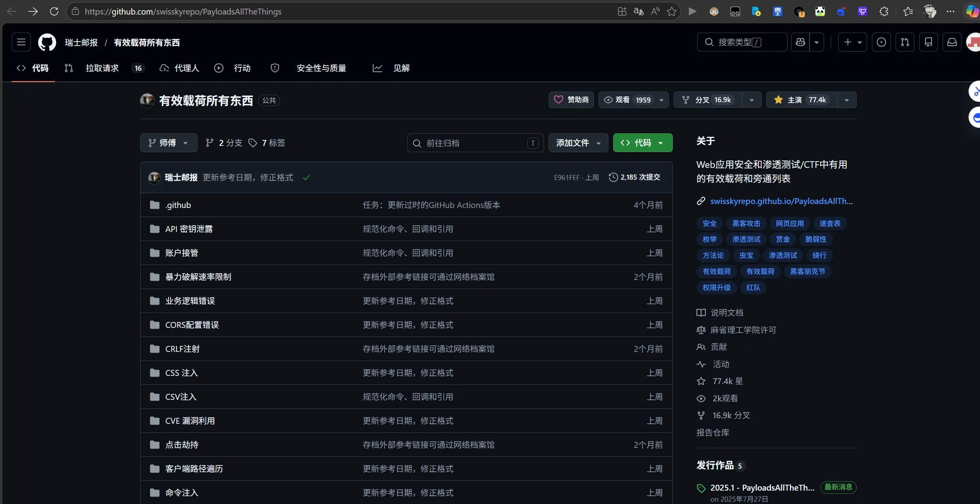The height and width of the screenshot is (504, 980).
Task: Open the issues icon in GitHub header
Action: [x=881, y=42]
